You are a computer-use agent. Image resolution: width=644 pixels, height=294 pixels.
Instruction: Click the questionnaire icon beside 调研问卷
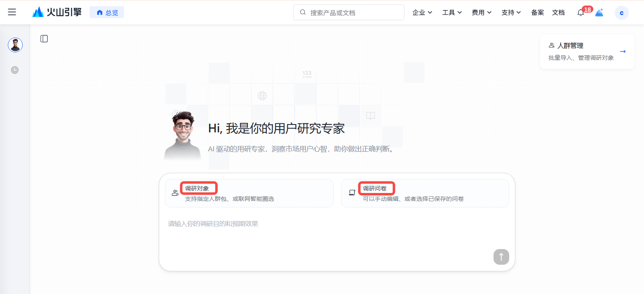352,193
